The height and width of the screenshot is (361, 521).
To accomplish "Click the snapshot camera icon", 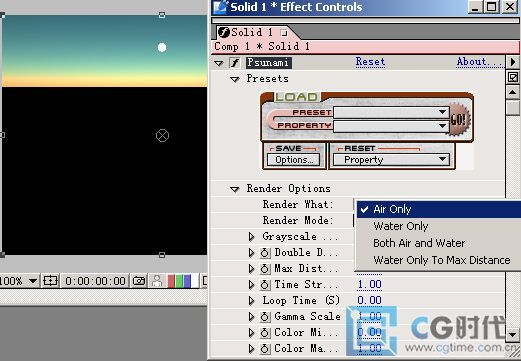I will coord(139,281).
